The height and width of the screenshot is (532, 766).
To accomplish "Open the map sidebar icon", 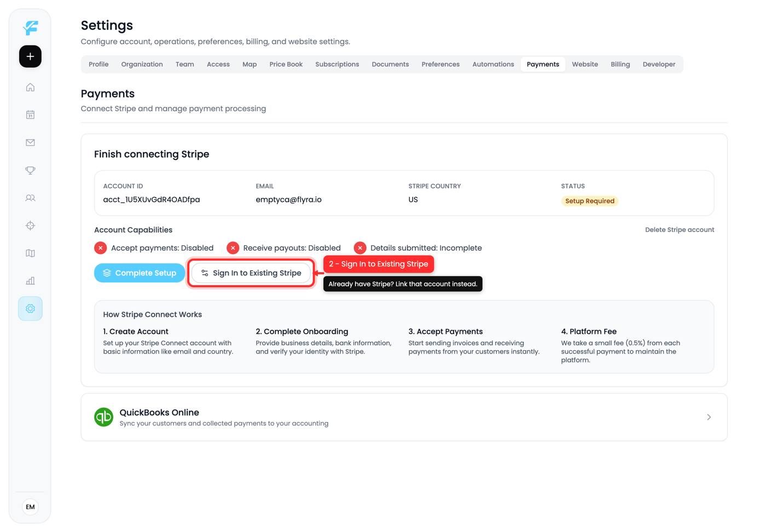I will click(30, 253).
